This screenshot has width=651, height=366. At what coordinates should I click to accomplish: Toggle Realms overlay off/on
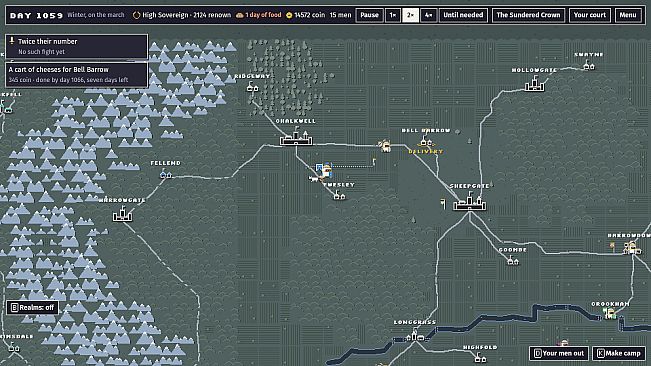(32, 307)
